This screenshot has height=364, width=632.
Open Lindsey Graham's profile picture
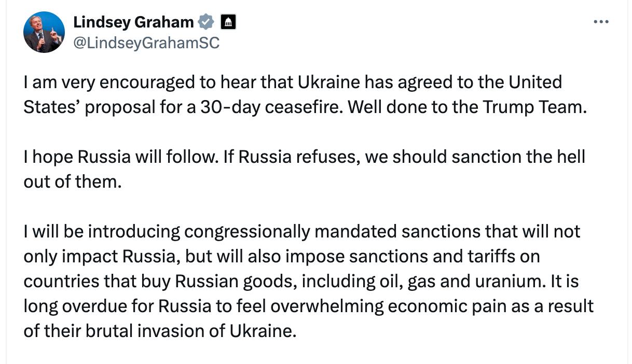tap(43, 33)
